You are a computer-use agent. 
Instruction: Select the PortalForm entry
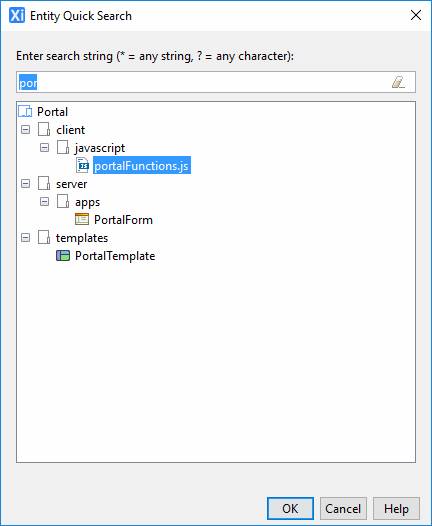click(x=123, y=220)
